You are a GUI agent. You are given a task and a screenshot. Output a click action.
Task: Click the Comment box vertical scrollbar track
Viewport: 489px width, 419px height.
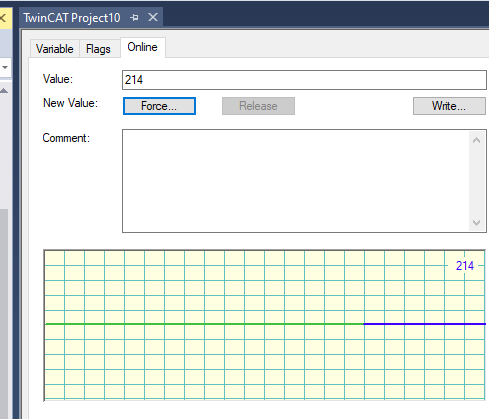[x=477, y=182]
